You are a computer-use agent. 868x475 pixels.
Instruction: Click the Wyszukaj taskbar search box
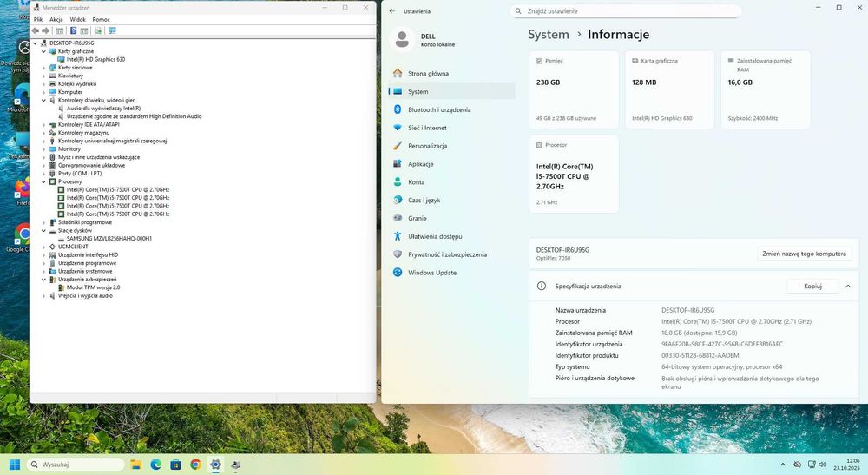click(x=76, y=465)
